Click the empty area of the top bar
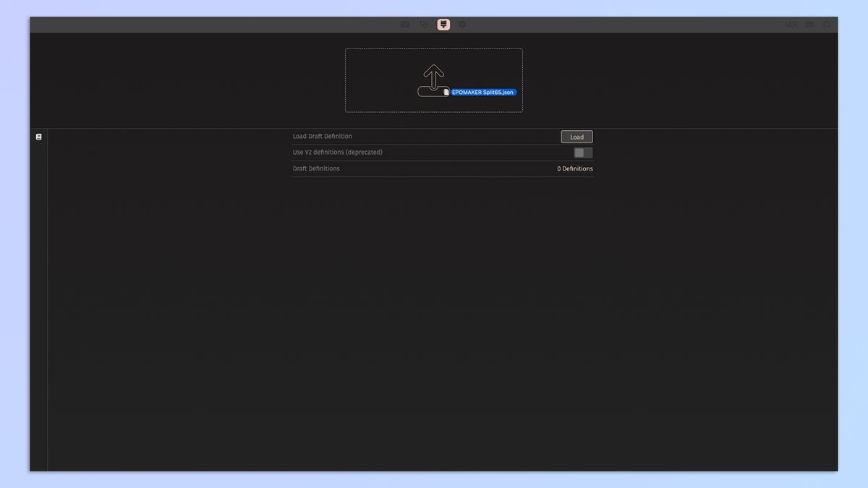868x488 pixels. pyautogui.click(x=217, y=25)
